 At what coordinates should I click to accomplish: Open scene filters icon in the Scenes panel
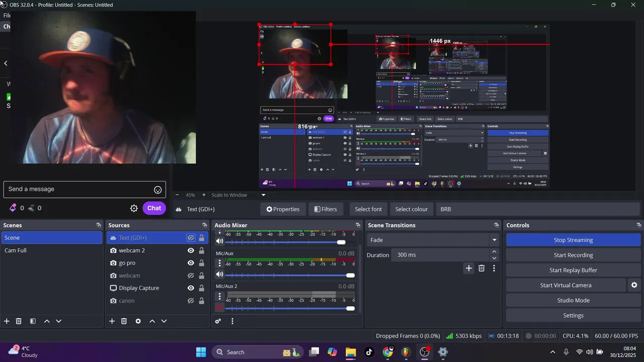(x=33, y=321)
